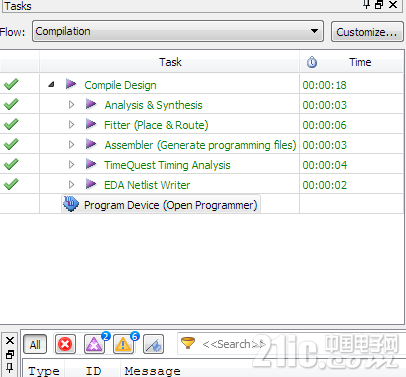Open the Flow Compilation dropdown

178,31
